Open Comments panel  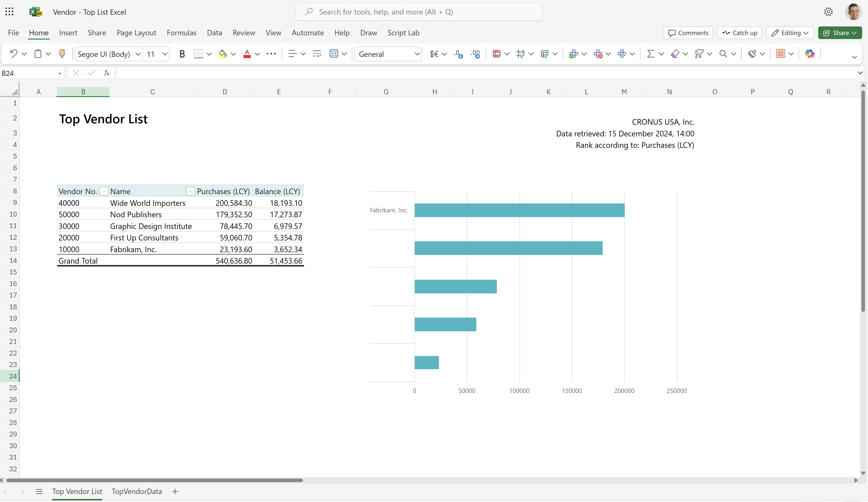pyautogui.click(x=688, y=32)
